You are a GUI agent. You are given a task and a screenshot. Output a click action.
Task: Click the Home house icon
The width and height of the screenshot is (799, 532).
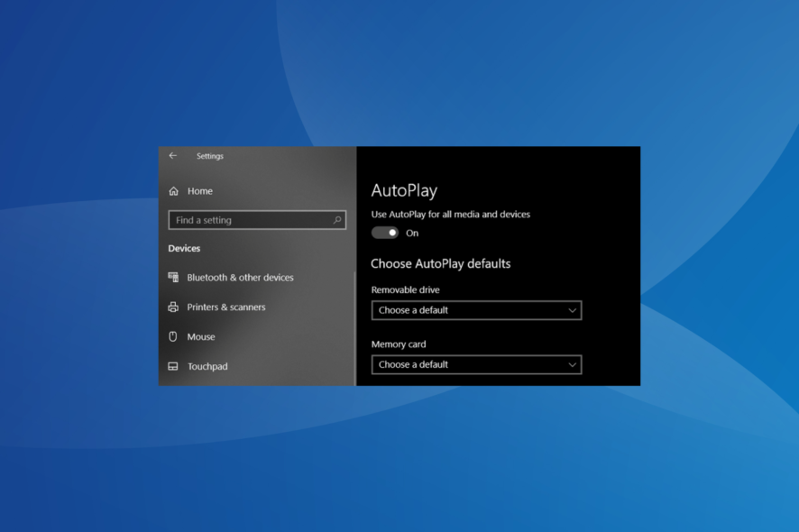pyautogui.click(x=174, y=191)
